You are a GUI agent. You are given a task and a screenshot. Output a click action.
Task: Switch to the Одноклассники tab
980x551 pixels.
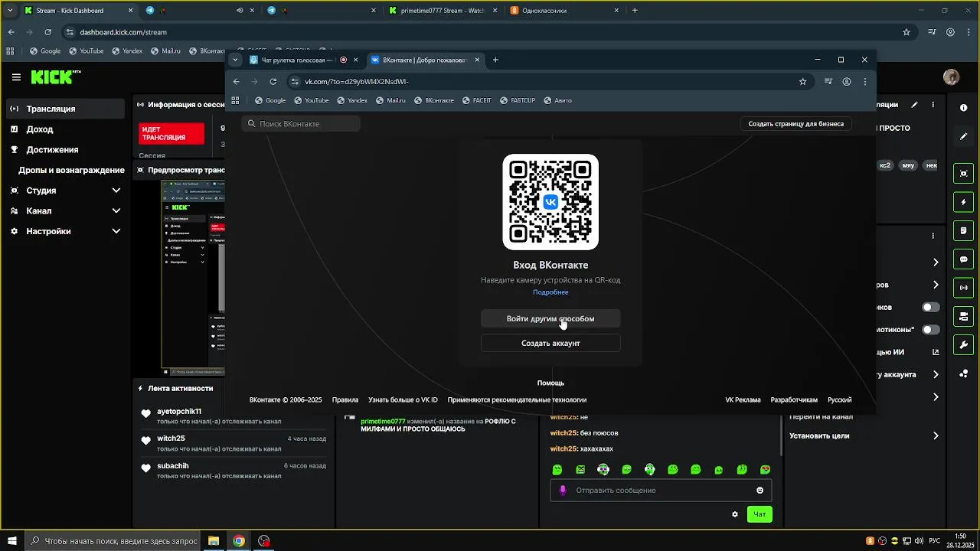coord(564,11)
